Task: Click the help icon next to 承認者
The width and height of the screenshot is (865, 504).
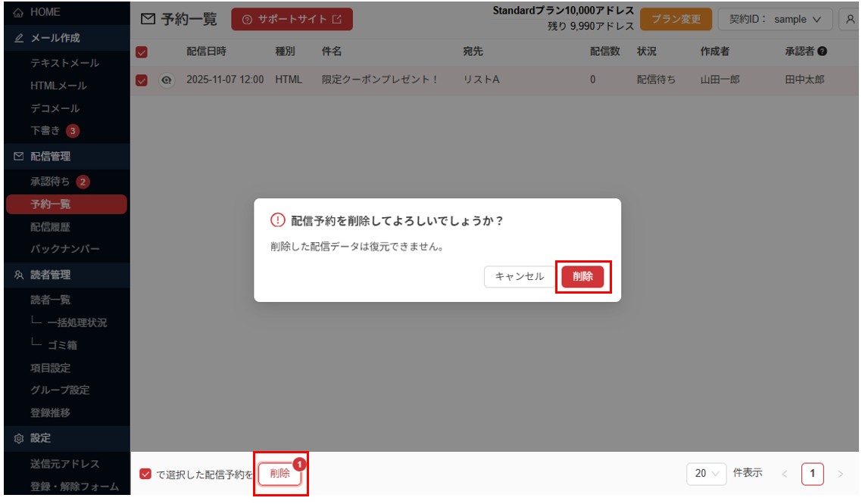Action: point(822,51)
